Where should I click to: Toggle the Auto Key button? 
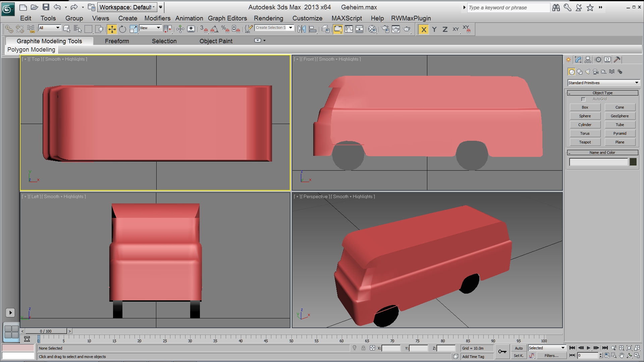coord(519,348)
